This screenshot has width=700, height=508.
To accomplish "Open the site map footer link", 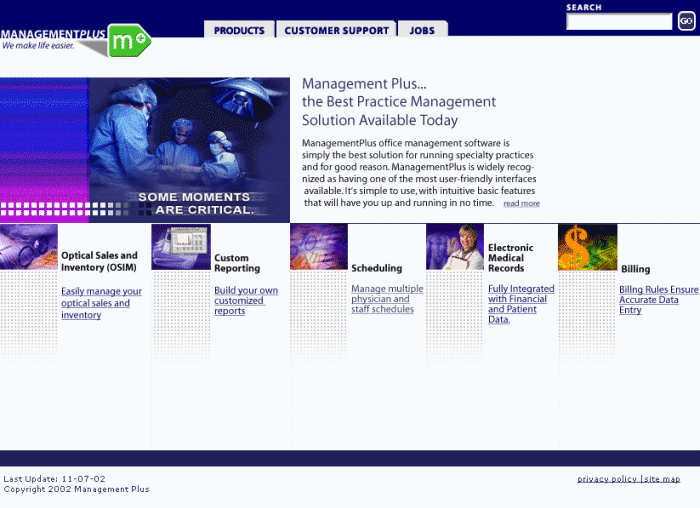I will click(x=662, y=479).
